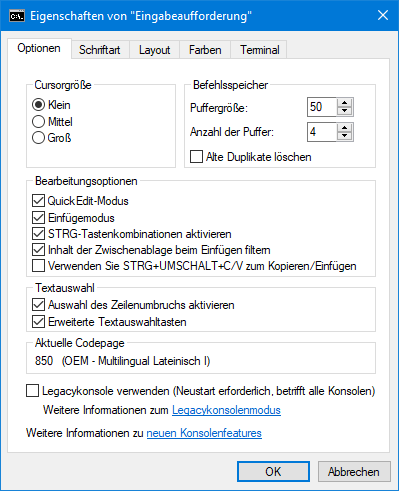Increase Puffergröße with the up arrow

tap(344, 103)
